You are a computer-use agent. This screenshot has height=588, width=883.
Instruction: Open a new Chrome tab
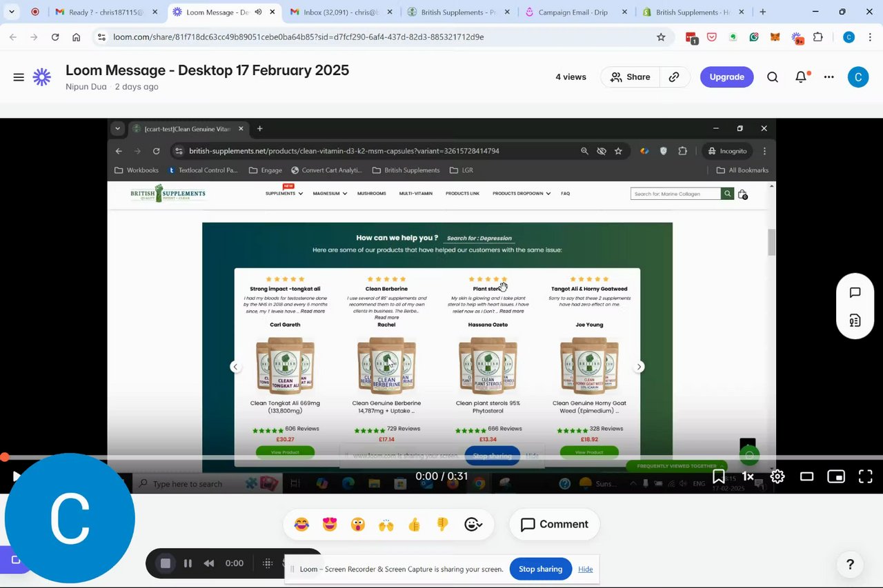tap(762, 12)
